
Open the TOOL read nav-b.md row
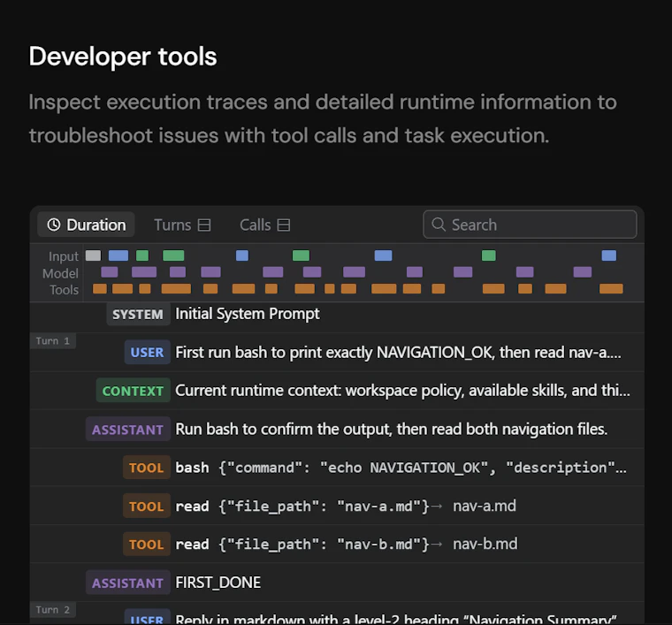337,544
